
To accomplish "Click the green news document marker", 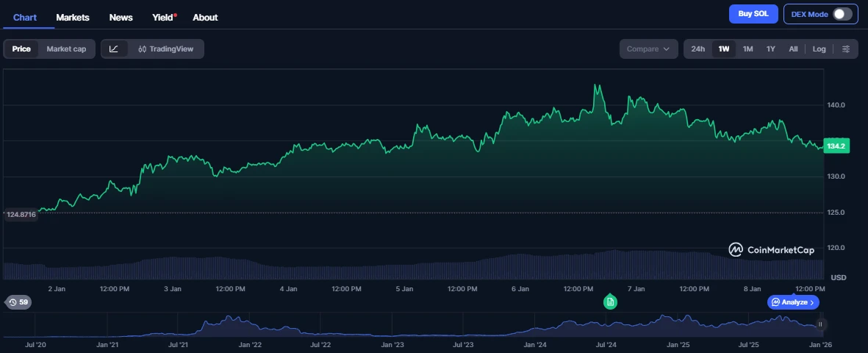I will (610, 302).
